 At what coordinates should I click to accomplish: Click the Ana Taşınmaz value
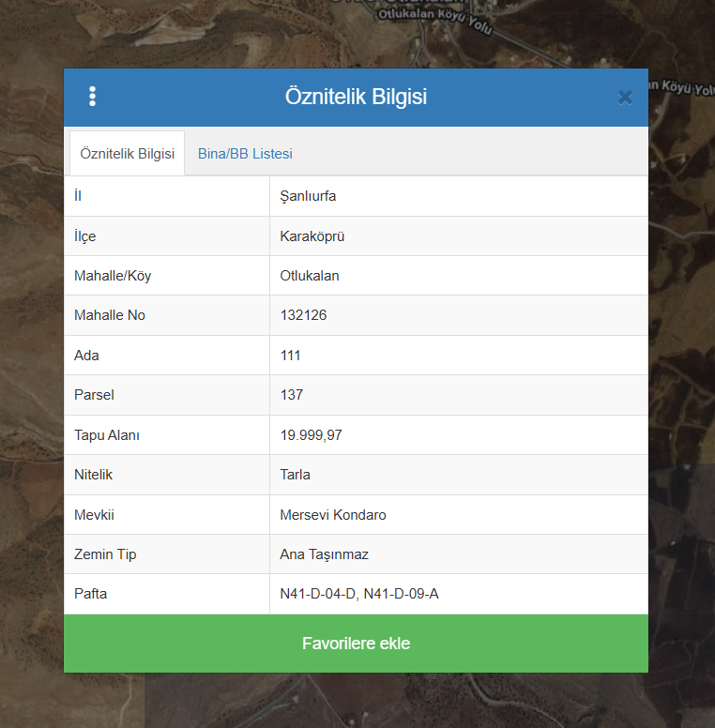click(324, 554)
